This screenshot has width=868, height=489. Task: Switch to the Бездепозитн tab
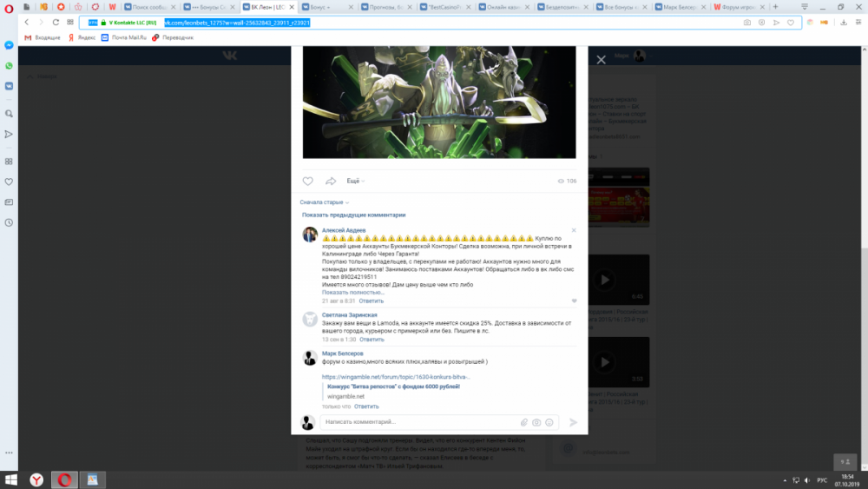tap(563, 7)
